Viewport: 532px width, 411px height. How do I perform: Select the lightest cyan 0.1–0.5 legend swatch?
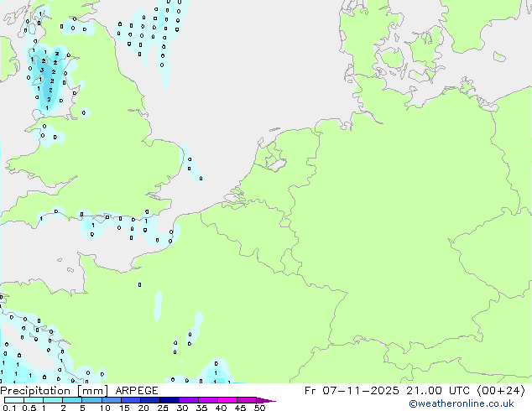(14, 400)
